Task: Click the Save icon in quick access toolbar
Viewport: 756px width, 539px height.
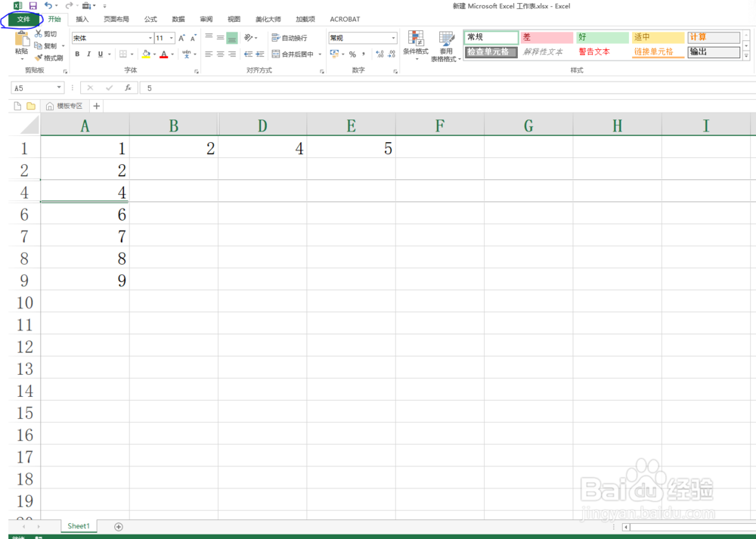Action: (33, 6)
